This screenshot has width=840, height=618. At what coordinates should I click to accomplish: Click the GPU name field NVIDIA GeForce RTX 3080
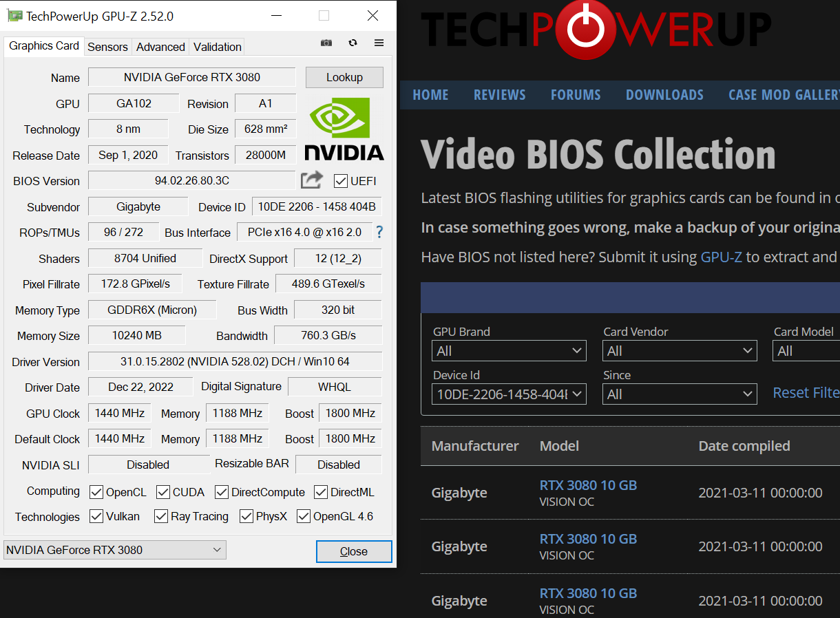[192, 77]
